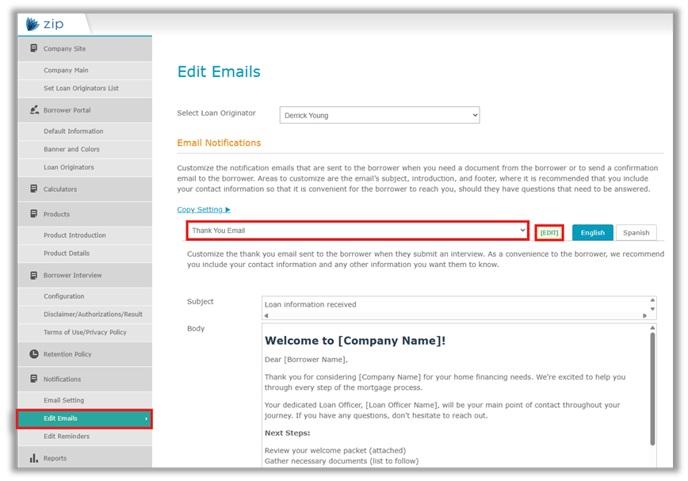This screenshot has width=688, height=481.
Task: Open Thank You Email template dropdown
Action: point(358,230)
